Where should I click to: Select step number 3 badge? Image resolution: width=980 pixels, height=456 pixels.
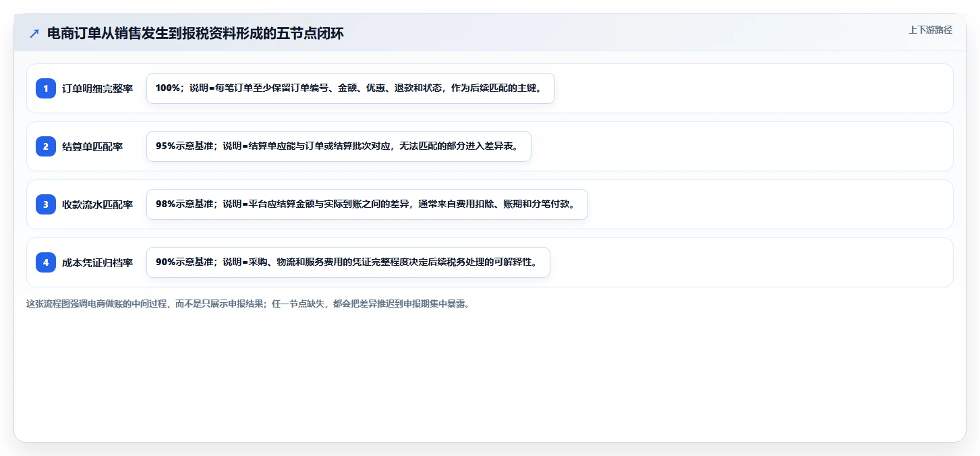point(46,204)
